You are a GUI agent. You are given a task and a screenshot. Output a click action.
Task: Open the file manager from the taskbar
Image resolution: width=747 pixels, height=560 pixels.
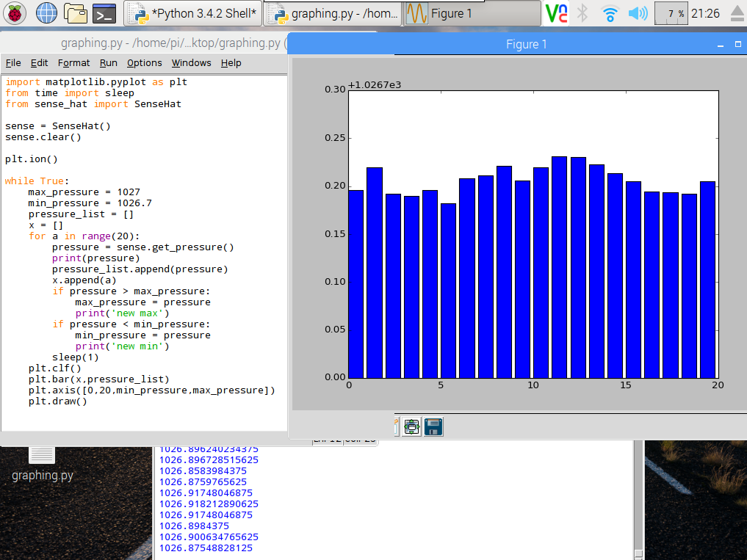tap(76, 13)
